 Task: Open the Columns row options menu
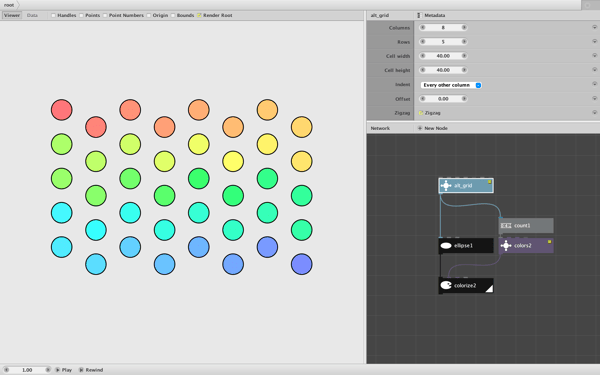594,27
